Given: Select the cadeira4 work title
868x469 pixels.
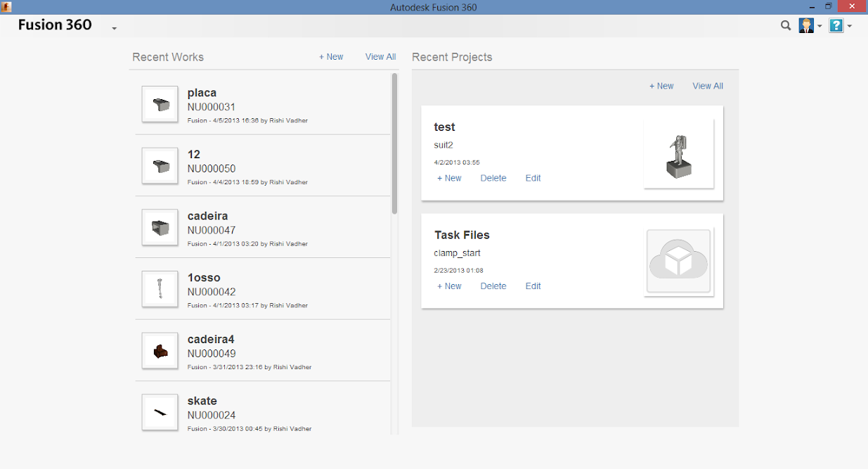Looking at the screenshot, I should tap(211, 339).
